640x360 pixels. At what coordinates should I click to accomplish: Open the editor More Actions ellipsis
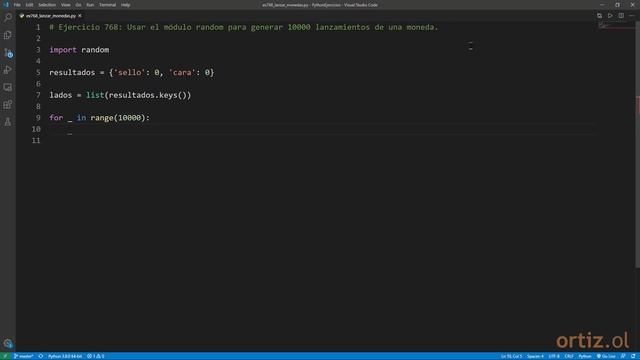(x=632, y=16)
